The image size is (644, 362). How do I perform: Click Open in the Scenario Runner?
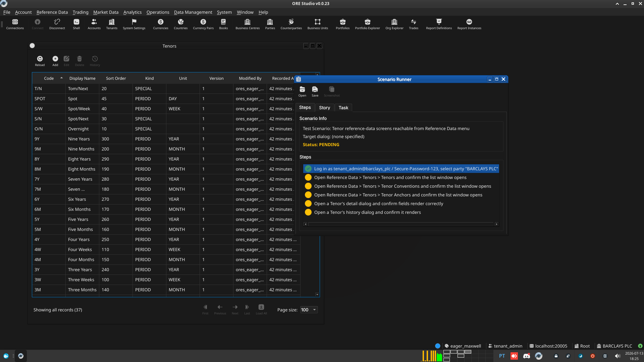[x=302, y=92]
